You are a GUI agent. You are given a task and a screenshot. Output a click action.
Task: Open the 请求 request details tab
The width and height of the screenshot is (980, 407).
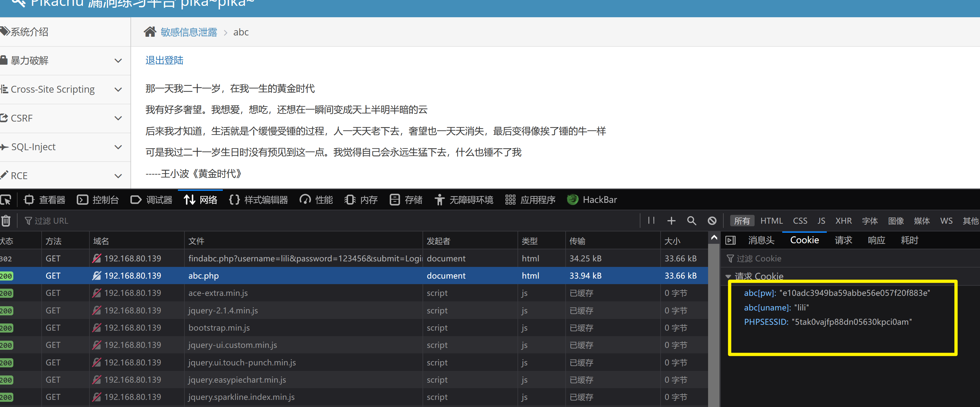click(x=843, y=240)
